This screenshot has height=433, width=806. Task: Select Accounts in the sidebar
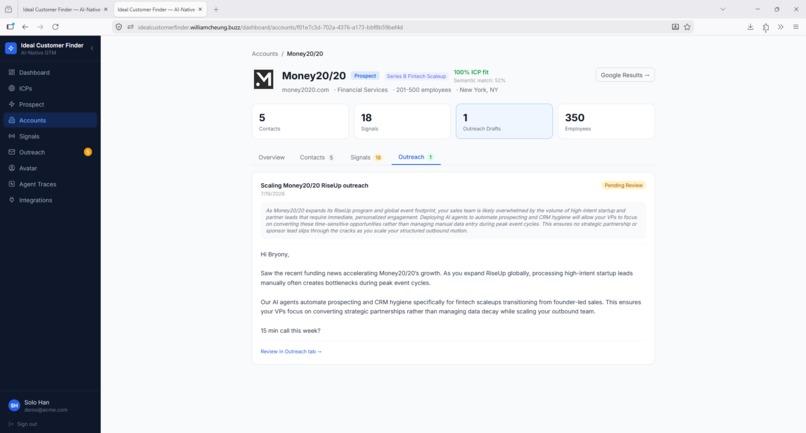pyautogui.click(x=50, y=120)
